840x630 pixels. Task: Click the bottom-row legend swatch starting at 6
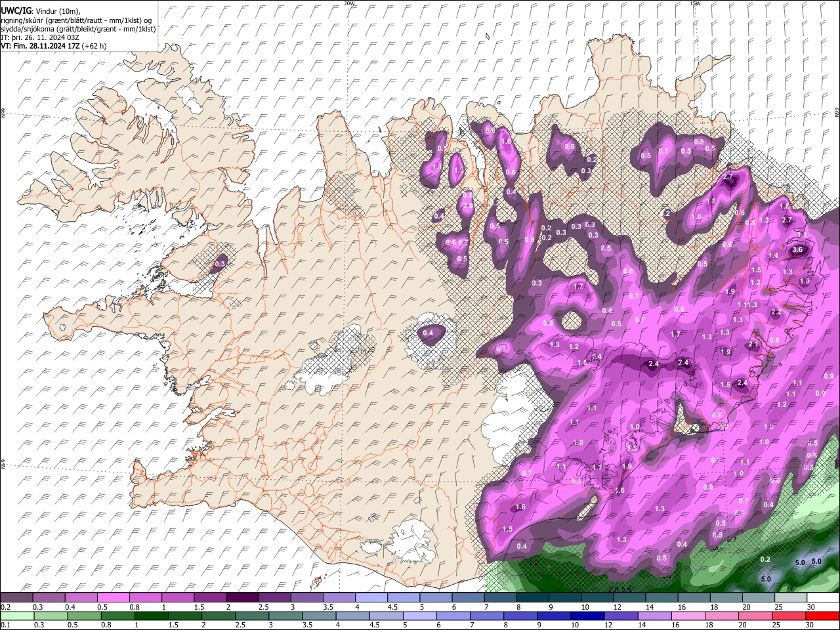[x=453, y=616]
